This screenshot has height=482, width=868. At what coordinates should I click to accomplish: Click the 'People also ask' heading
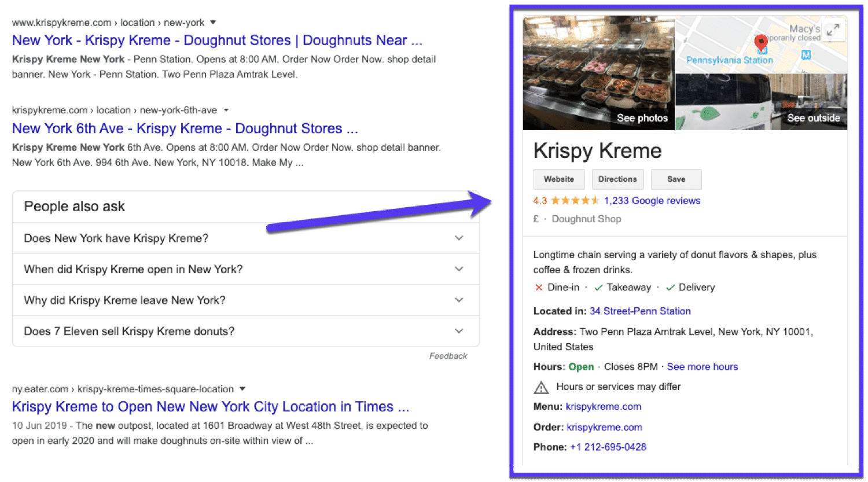pyautogui.click(x=75, y=207)
